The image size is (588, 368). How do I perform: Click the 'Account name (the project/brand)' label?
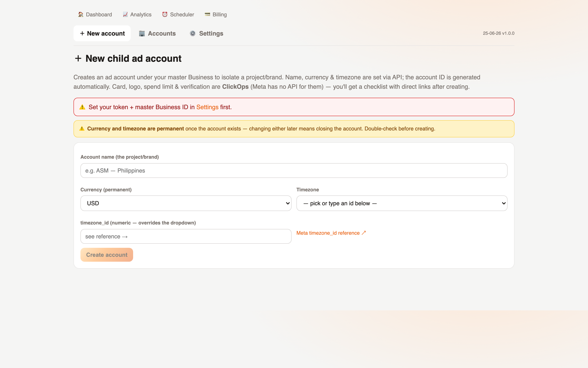(x=120, y=157)
